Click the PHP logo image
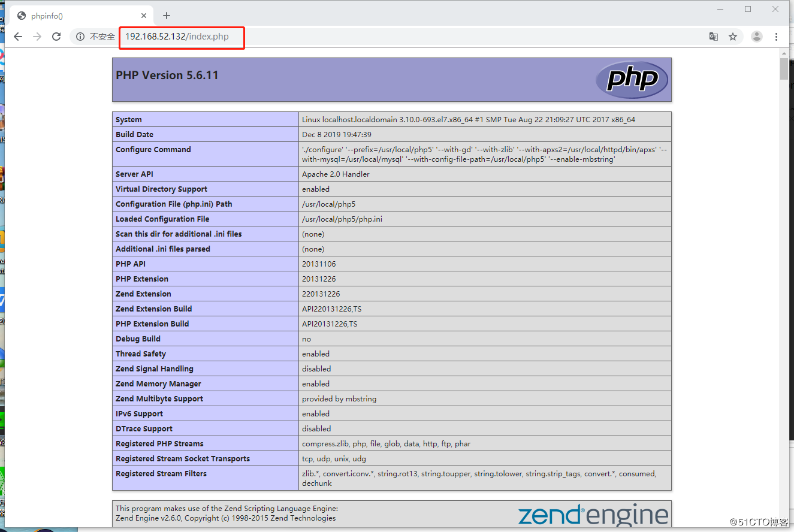The image size is (794, 532). pos(632,79)
